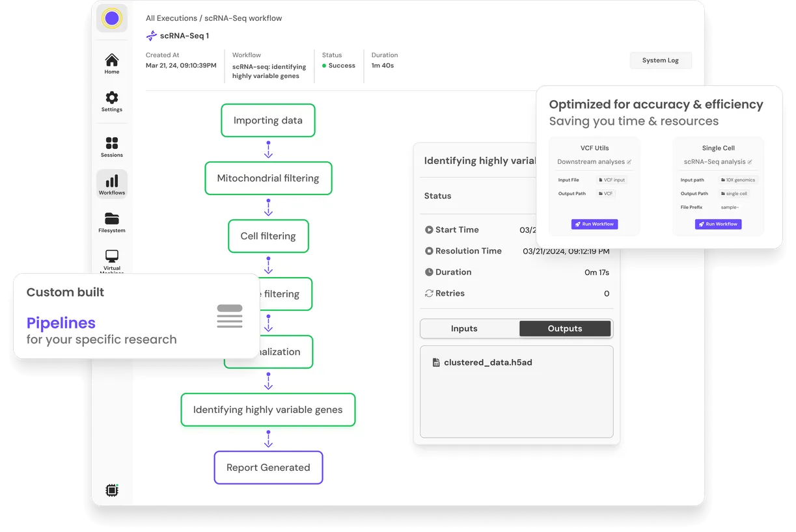This screenshot has width=796, height=532.
Task: Click the Pipelines heading in Custom built card
Action: [61, 323]
